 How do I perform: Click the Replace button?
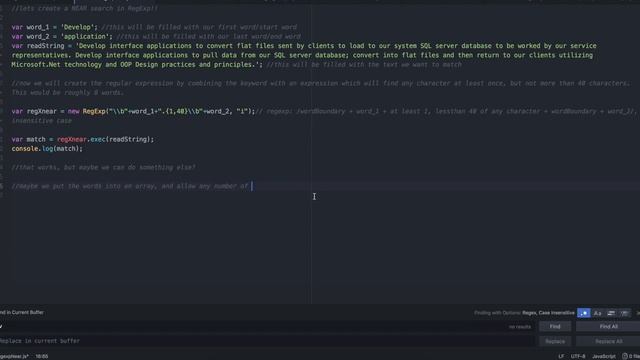pyautogui.click(x=555, y=341)
